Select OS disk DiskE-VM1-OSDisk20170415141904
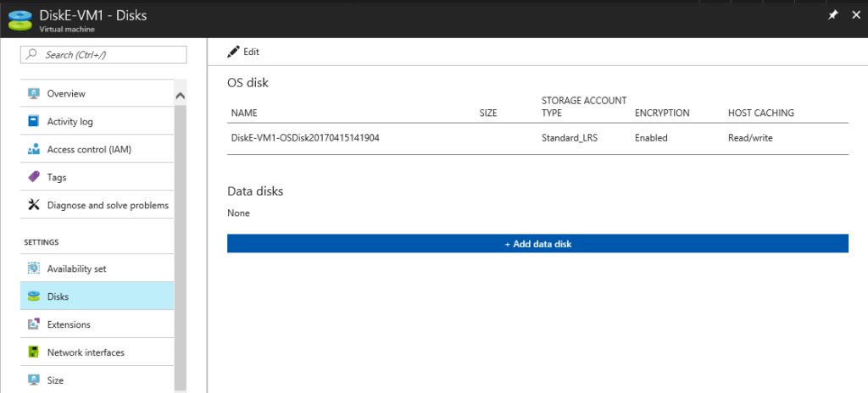Screen dimensions: 868x393 [x=305, y=138]
